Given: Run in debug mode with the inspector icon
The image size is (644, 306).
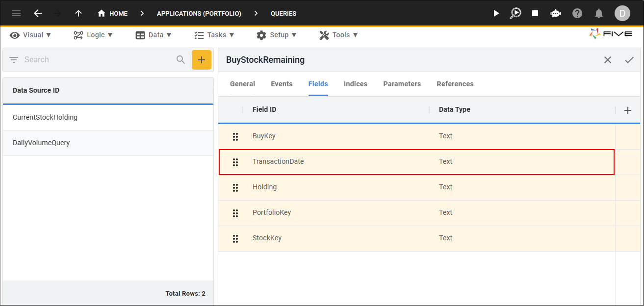Looking at the screenshot, I should click(515, 13).
